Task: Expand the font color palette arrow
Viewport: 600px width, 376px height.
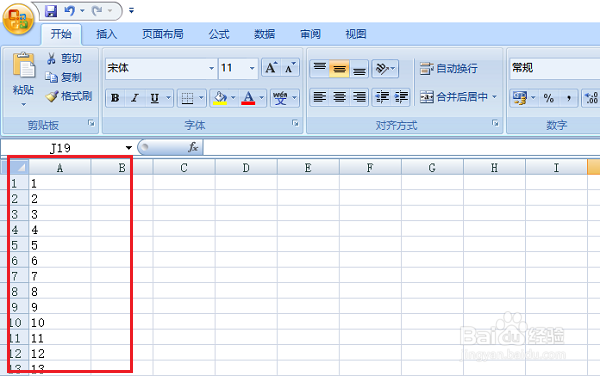Action: coord(262,98)
